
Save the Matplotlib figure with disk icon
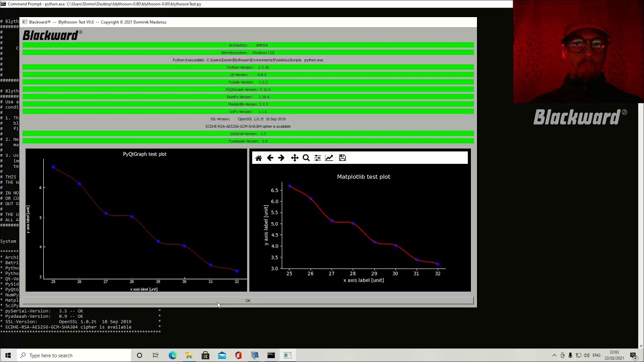(342, 158)
